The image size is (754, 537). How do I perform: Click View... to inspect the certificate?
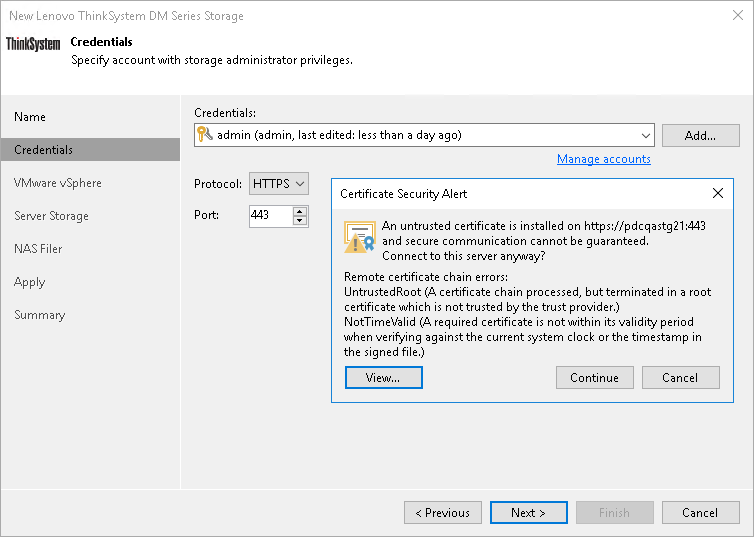coord(384,377)
